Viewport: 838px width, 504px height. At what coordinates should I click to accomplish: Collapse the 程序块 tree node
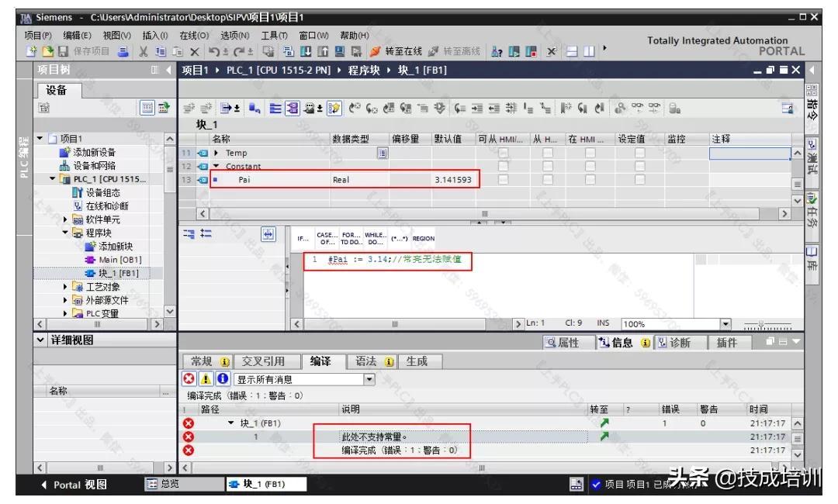point(65,233)
